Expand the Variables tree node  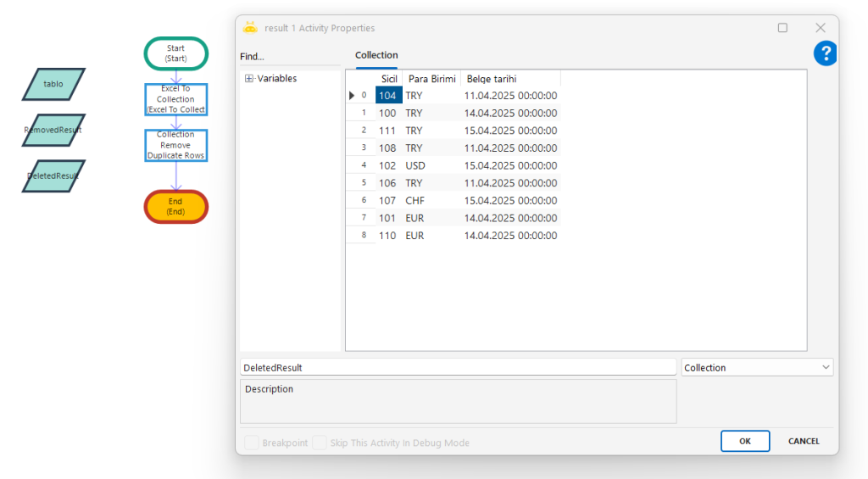click(x=249, y=79)
